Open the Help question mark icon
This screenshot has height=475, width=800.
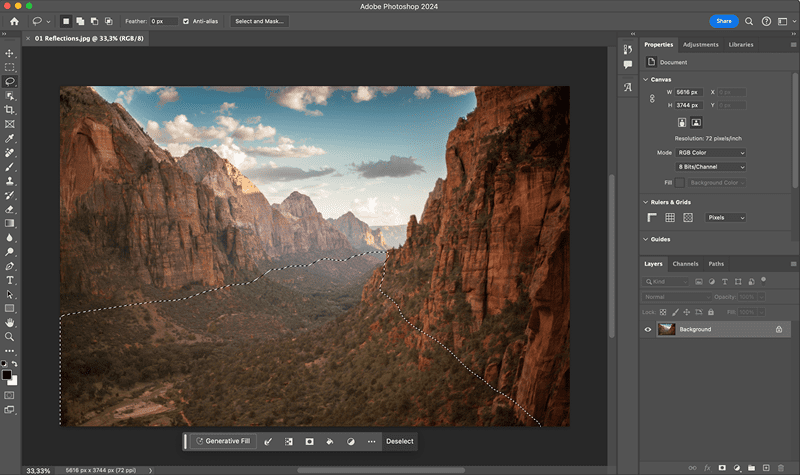[766, 21]
